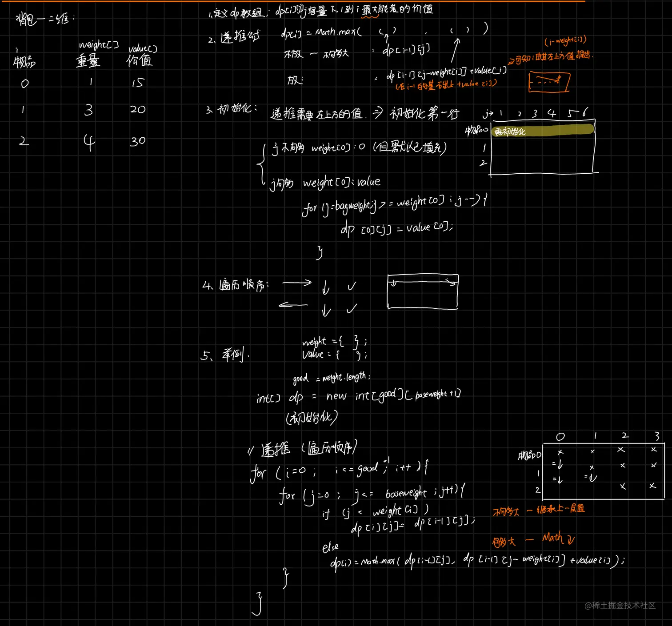Click 'dp[i][j] = dp[i-1][j];' under the if

pos(413,525)
